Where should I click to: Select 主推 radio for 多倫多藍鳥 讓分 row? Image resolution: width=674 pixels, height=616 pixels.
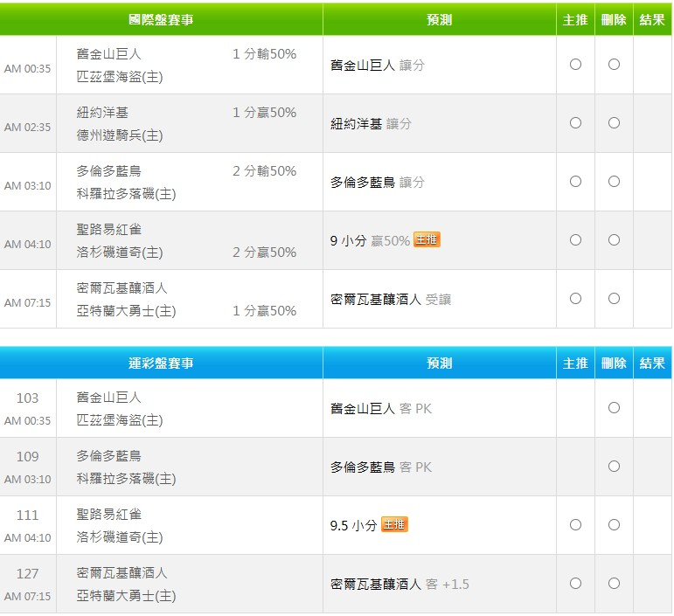[575, 181]
